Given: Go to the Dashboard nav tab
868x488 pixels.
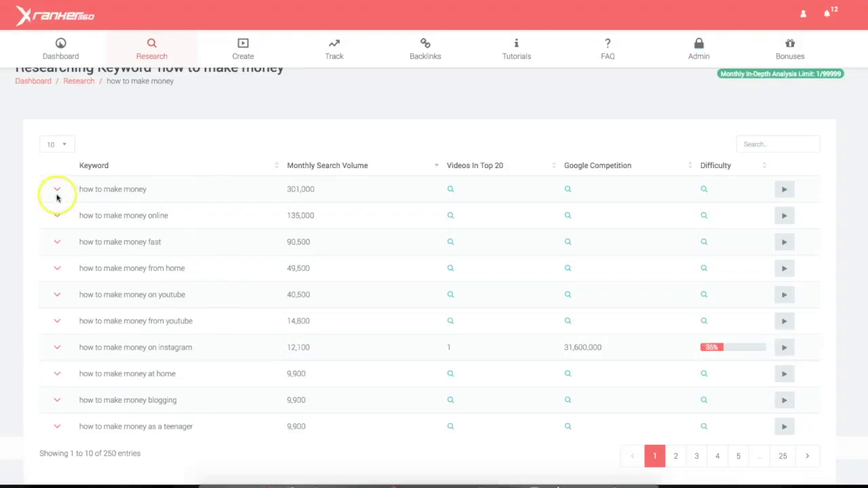Looking at the screenshot, I should (x=60, y=49).
